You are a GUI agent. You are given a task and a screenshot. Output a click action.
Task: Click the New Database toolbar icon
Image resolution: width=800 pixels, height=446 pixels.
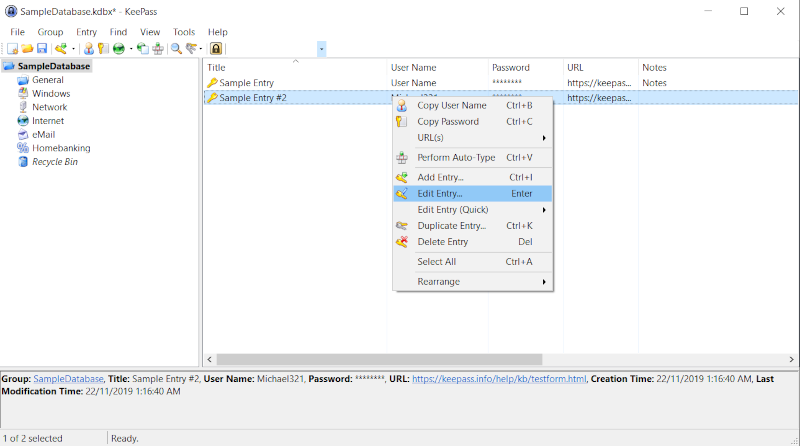coord(12,49)
